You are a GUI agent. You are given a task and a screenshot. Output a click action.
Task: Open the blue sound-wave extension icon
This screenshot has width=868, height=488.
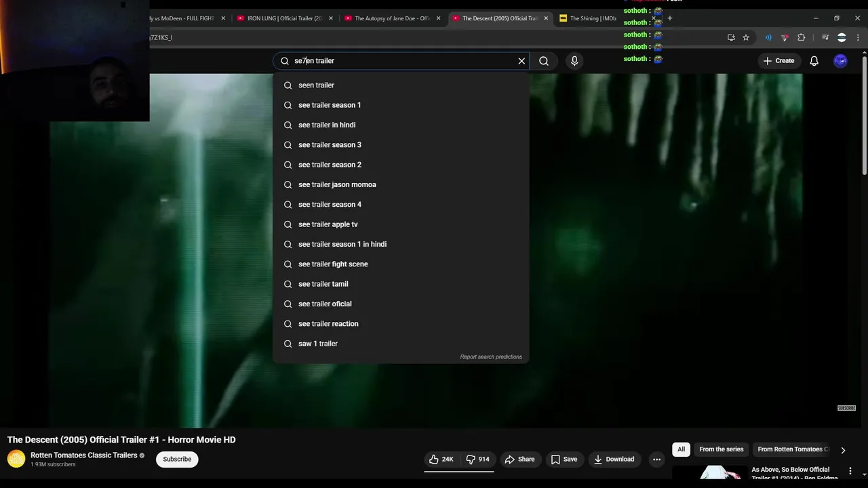[x=768, y=37]
